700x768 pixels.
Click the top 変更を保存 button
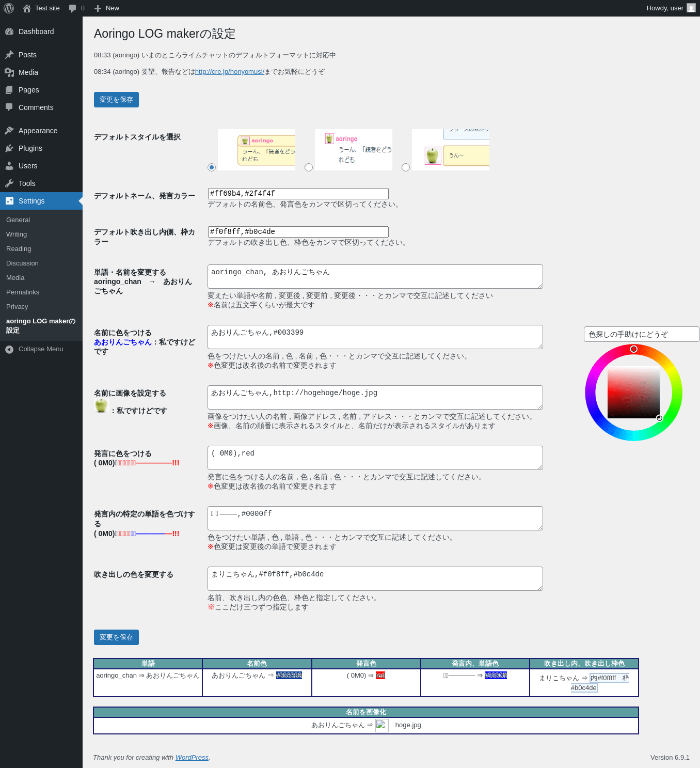tap(116, 100)
